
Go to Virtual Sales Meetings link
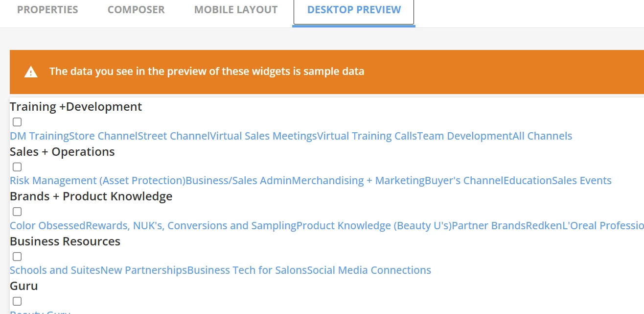tap(263, 136)
